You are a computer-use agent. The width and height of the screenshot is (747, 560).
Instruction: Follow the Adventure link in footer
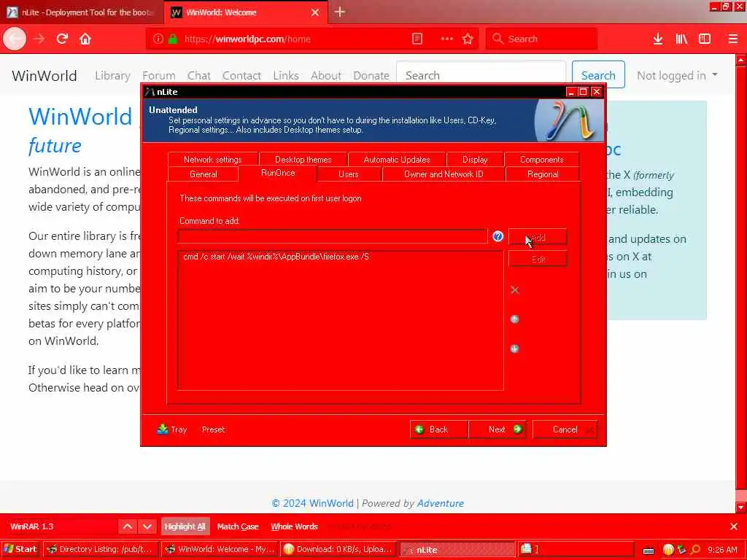tap(440, 503)
